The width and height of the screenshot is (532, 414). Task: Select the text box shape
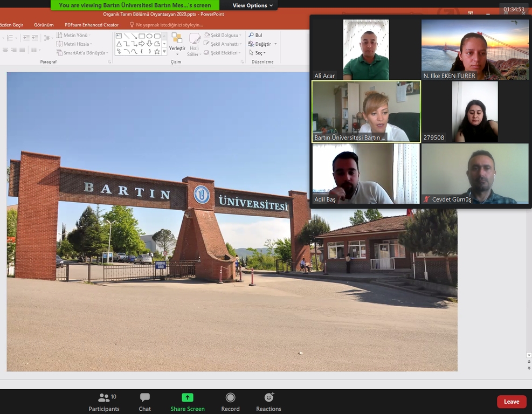(x=119, y=36)
